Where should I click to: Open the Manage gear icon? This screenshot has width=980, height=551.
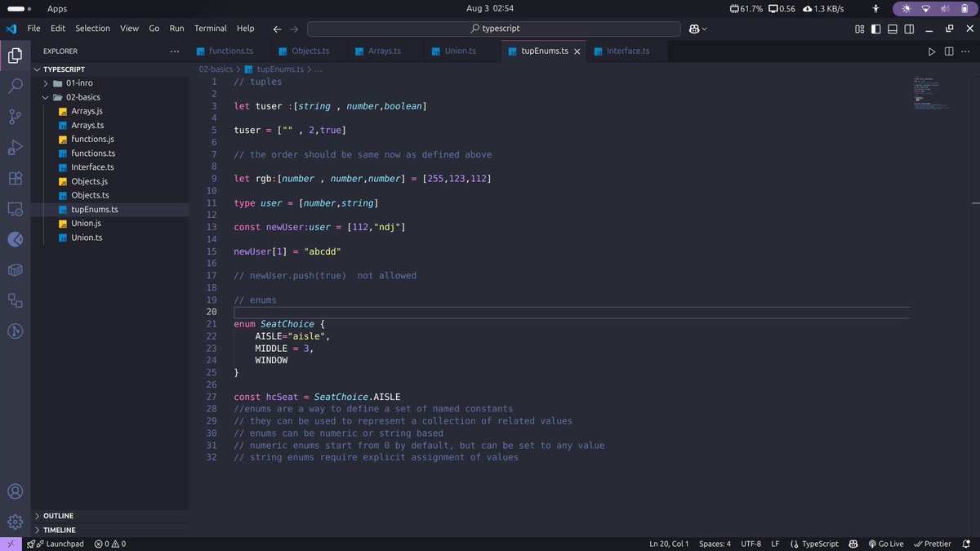coord(15,522)
